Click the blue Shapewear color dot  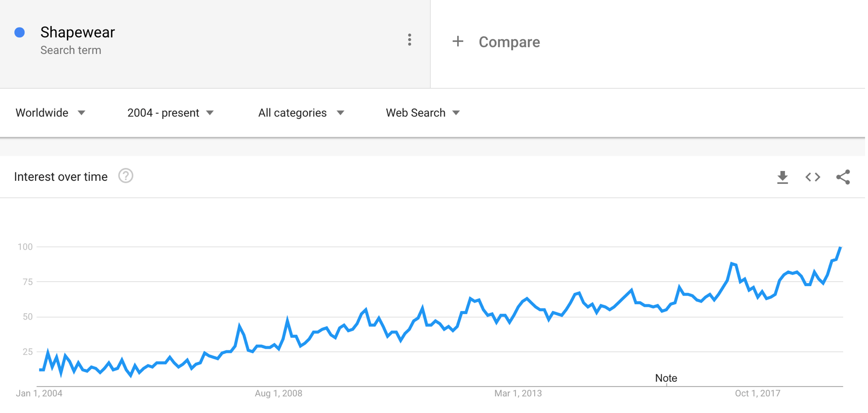point(20,33)
